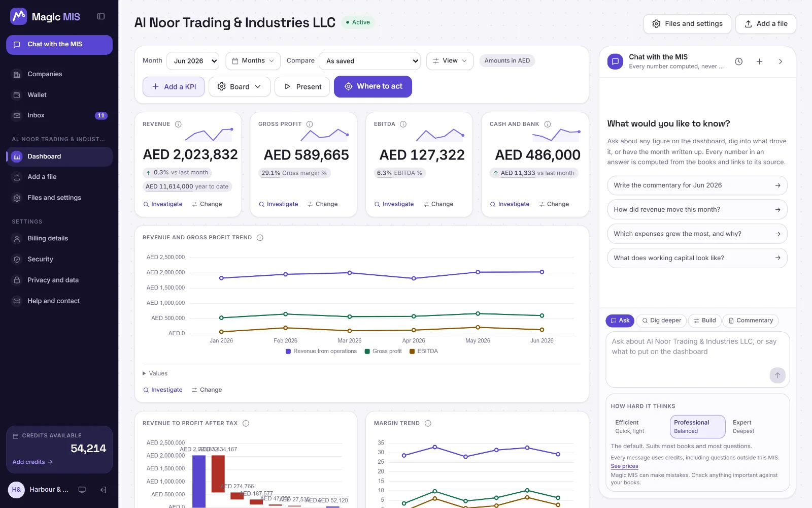Image resolution: width=812 pixels, height=508 pixels.
Task: Click the Gross Profit info icon
Action: pyautogui.click(x=310, y=124)
